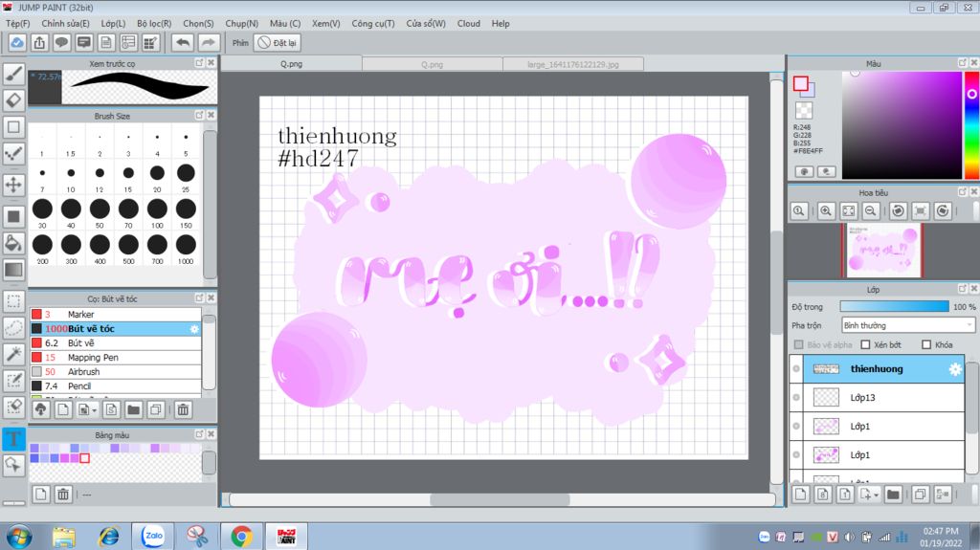This screenshot has width=980, height=550.
Task: Pick a hue on the rainbow hue bar
Action: click(x=971, y=125)
